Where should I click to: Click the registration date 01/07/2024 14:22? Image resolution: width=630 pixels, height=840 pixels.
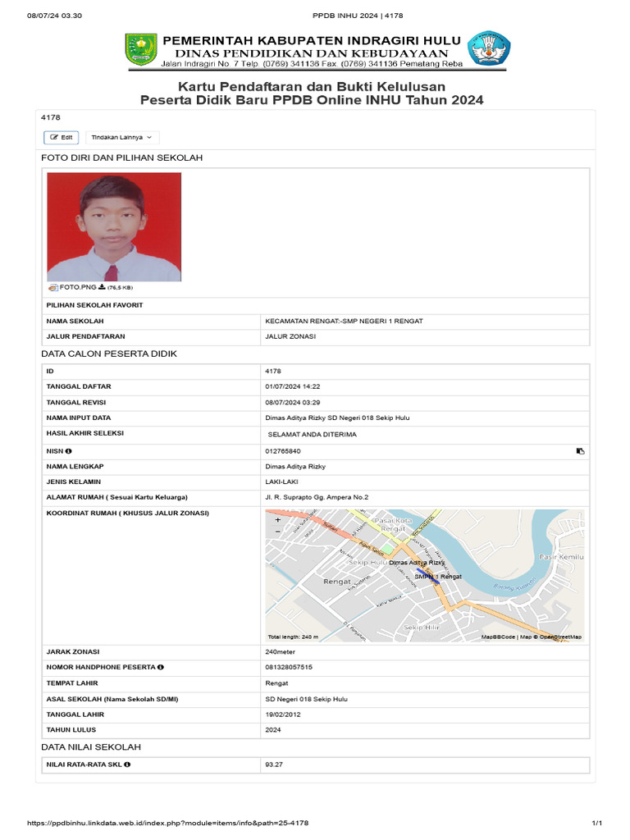tap(293, 386)
